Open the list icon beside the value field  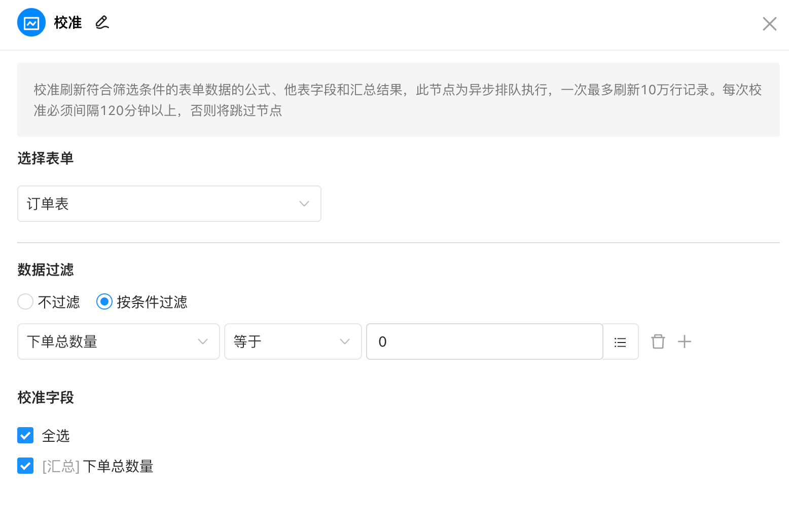[x=620, y=342]
